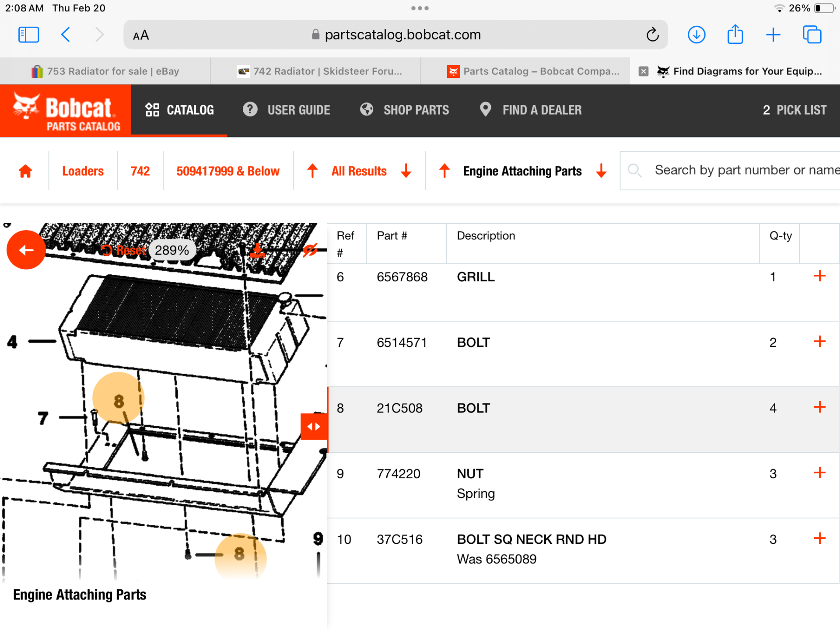Click the 289% zoom indicator

pyautogui.click(x=172, y=250)
